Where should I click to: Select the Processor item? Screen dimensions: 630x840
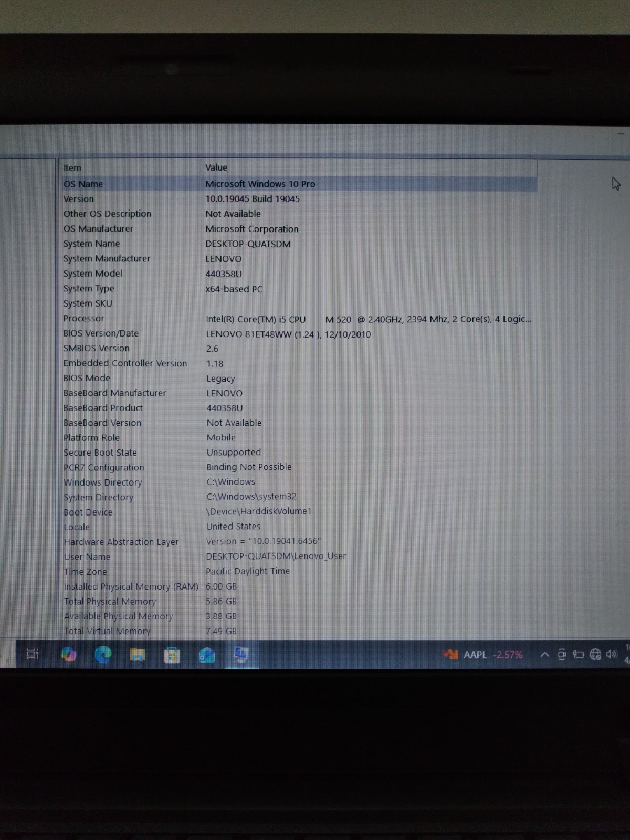coord(84,318)
